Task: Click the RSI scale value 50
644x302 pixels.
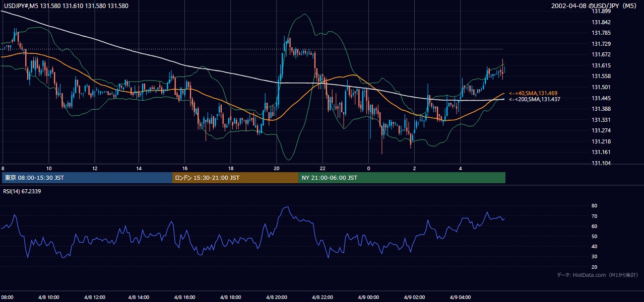Action: 594,236
